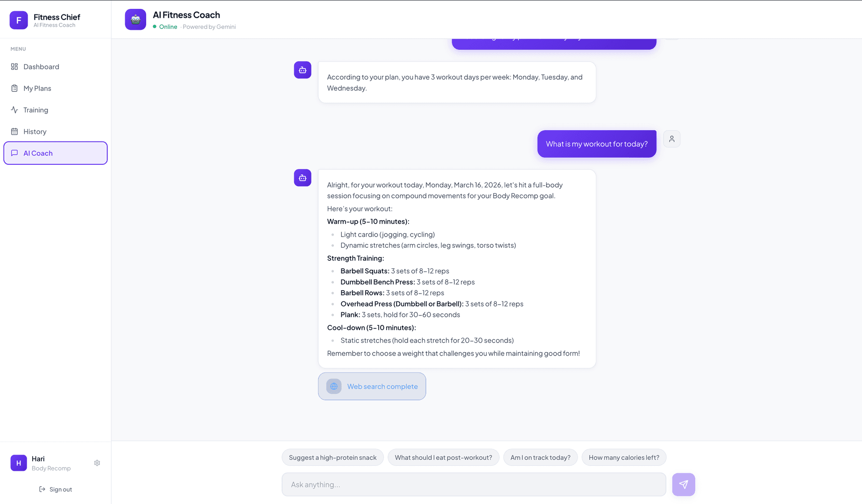The image size is (862, 504).
Task: Click the globe icon in web search badge
Action: tap(334, 386)
